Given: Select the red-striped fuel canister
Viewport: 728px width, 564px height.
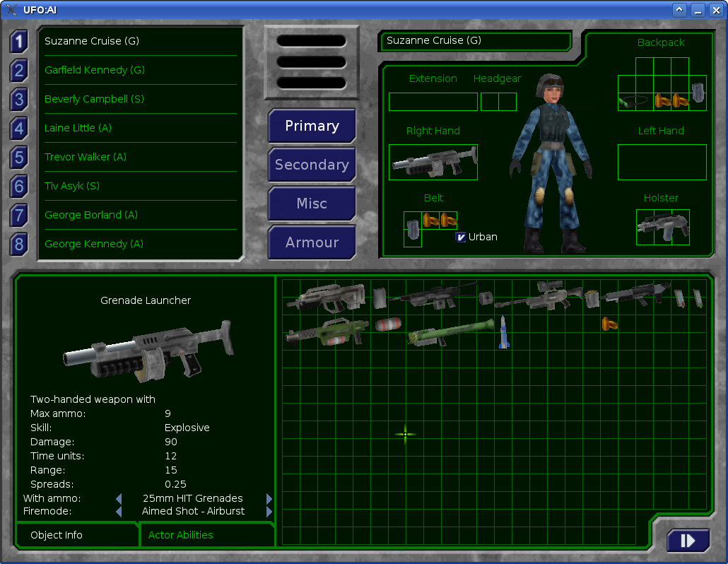Looking at the screenshot, I should coord(388,324).
